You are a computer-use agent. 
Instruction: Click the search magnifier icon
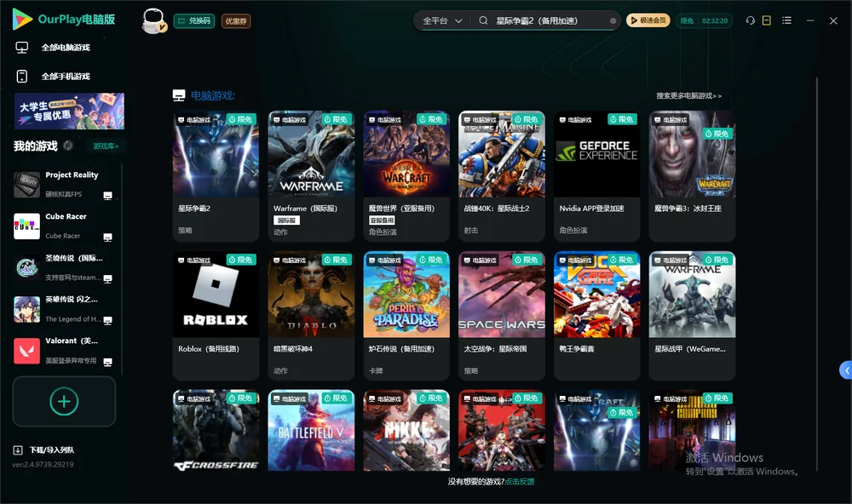(x=483, y=20)
